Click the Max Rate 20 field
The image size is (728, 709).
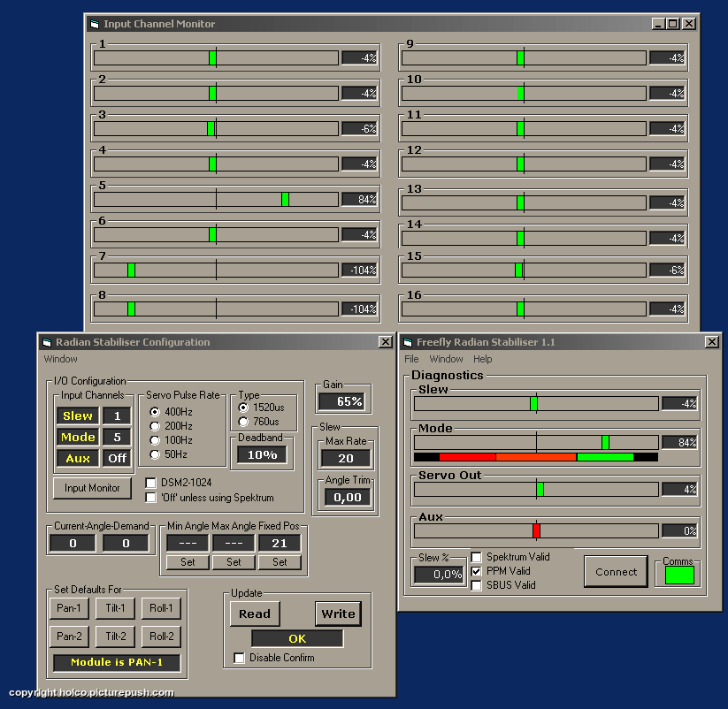coord(346,459)
